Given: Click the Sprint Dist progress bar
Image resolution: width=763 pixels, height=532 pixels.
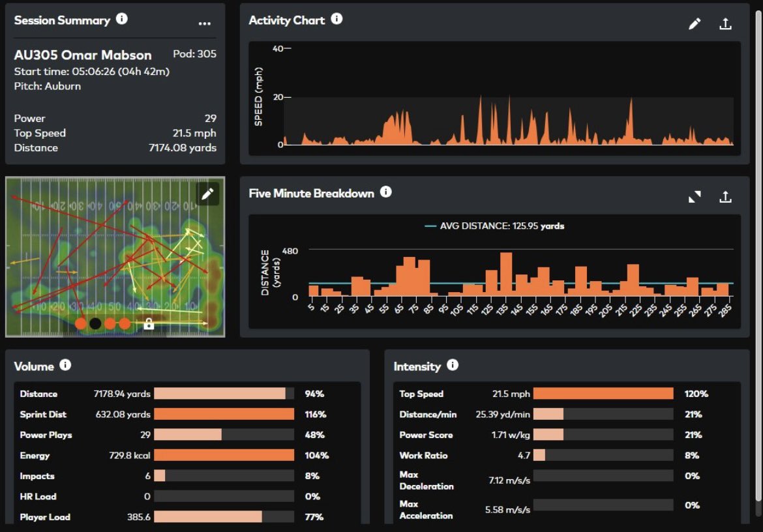Looking at the screenshot, I should coord(224,414).
